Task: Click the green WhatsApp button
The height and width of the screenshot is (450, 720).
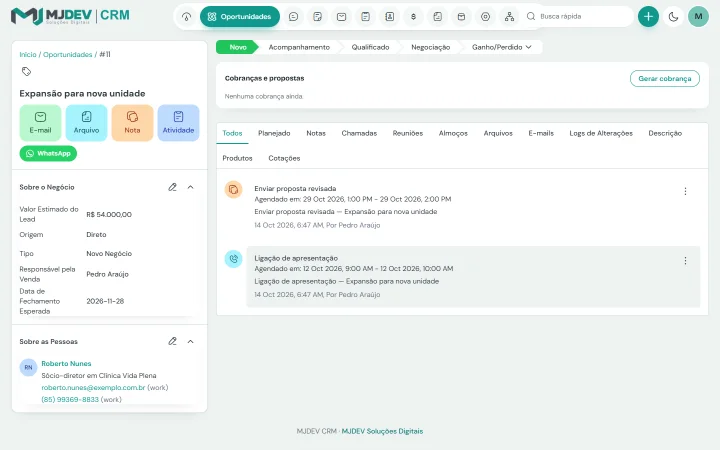Action: coord(48,153)
